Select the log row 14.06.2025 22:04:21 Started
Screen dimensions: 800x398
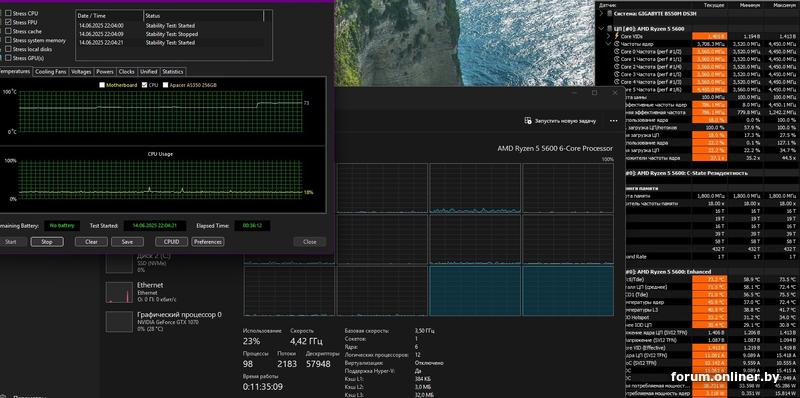click(x=170, y=43)
